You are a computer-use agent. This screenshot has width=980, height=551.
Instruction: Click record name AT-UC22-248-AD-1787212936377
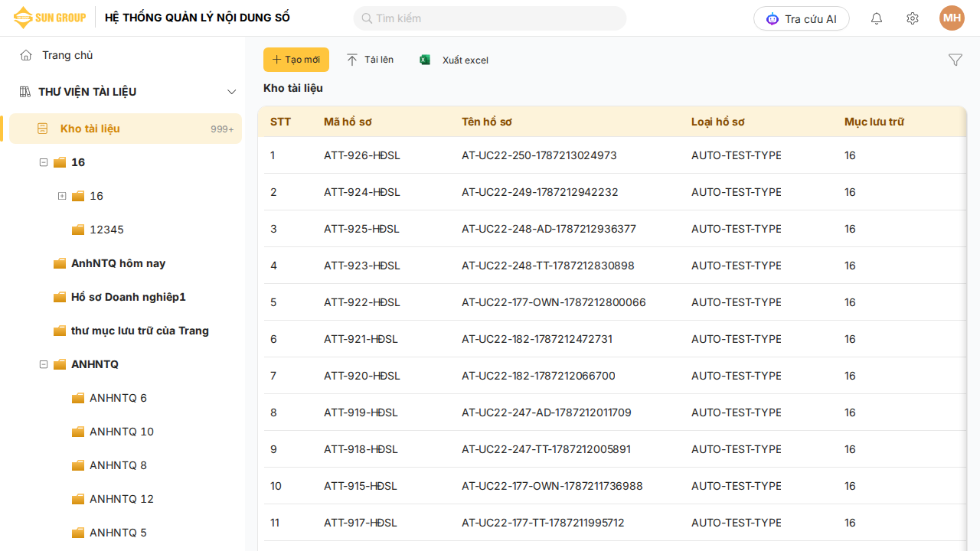point(549,229)
